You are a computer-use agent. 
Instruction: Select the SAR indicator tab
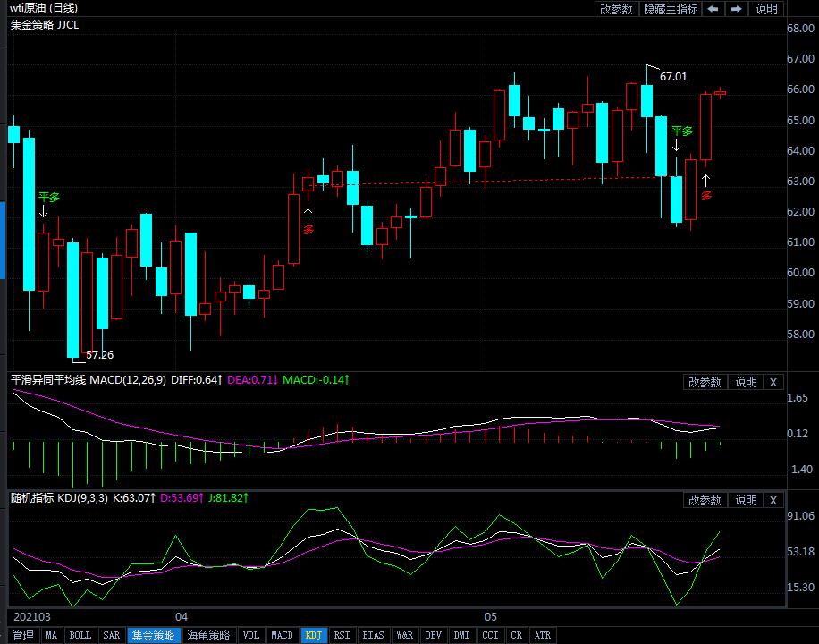[111, 635]
